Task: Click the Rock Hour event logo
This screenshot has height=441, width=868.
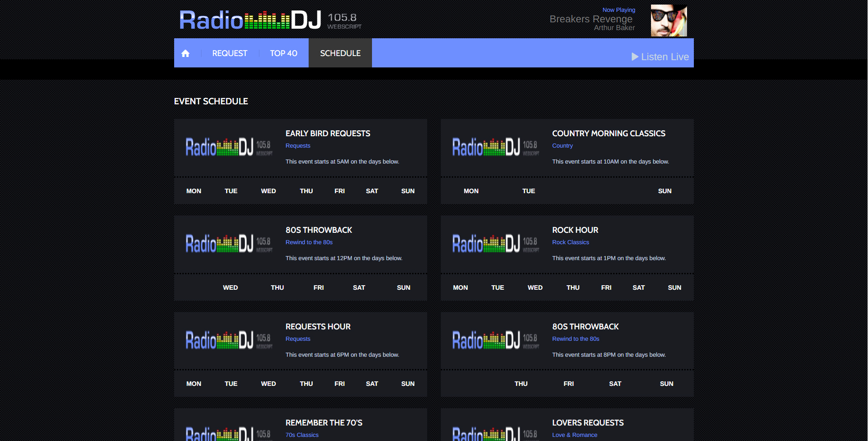Action: [496, 244]
